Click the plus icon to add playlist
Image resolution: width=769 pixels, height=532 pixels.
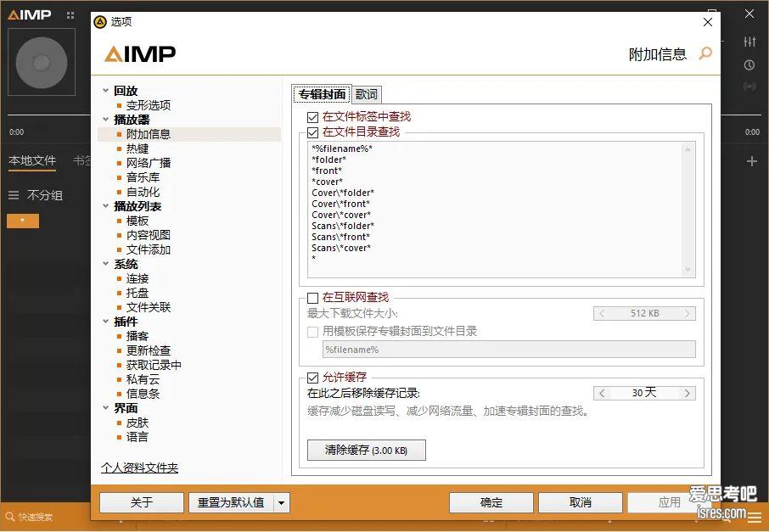click(x=751, y=161)
